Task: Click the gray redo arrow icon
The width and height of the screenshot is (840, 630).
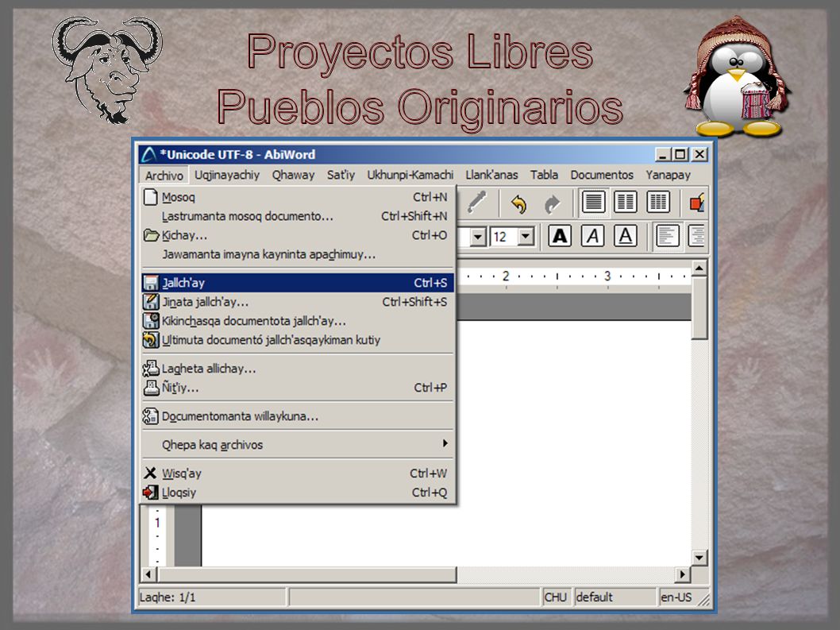Action: tap(552, 203)
